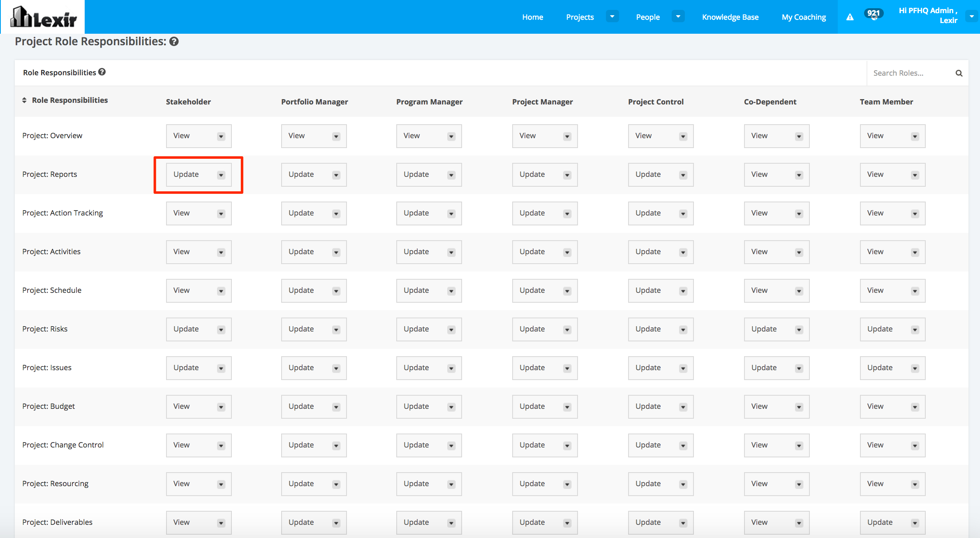Open the My Coaching link

click(803, 17)
